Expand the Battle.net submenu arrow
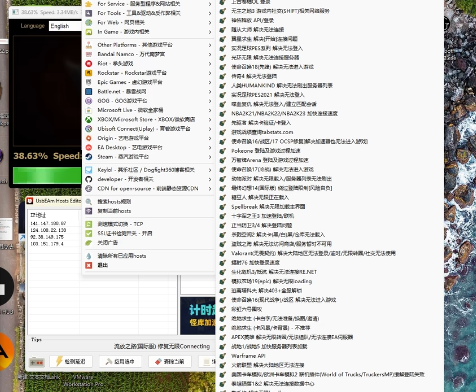This screenshot has width=476, height=392. click(x=210, y=91)
